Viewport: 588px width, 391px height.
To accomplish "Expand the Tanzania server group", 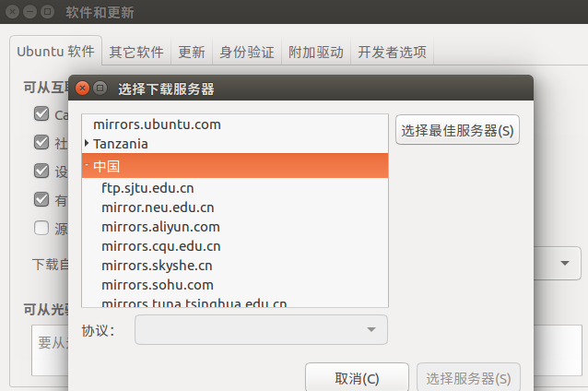I will (x=87, y=143).
